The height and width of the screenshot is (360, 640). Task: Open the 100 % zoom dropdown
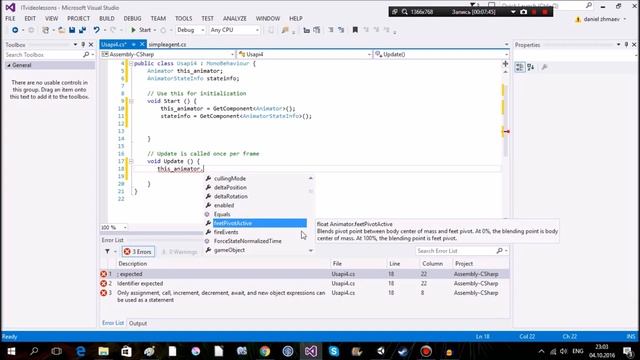(114, 227)
